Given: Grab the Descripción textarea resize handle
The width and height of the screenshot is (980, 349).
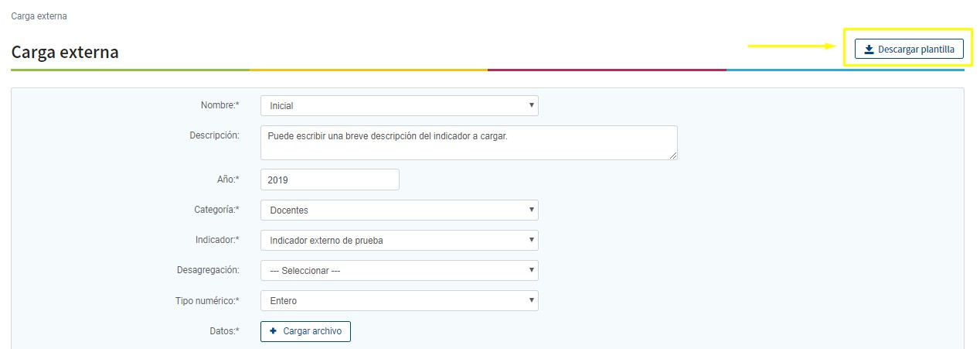Looking at the screenshot, I should pos(673,156).
